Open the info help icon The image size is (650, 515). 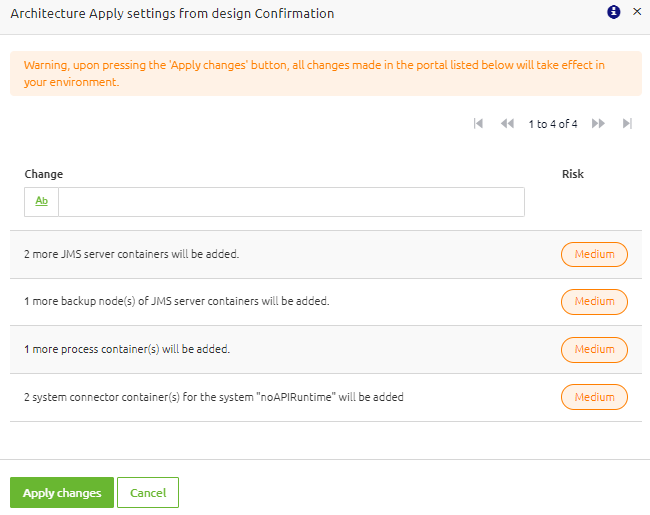click(x=614, y=12)
